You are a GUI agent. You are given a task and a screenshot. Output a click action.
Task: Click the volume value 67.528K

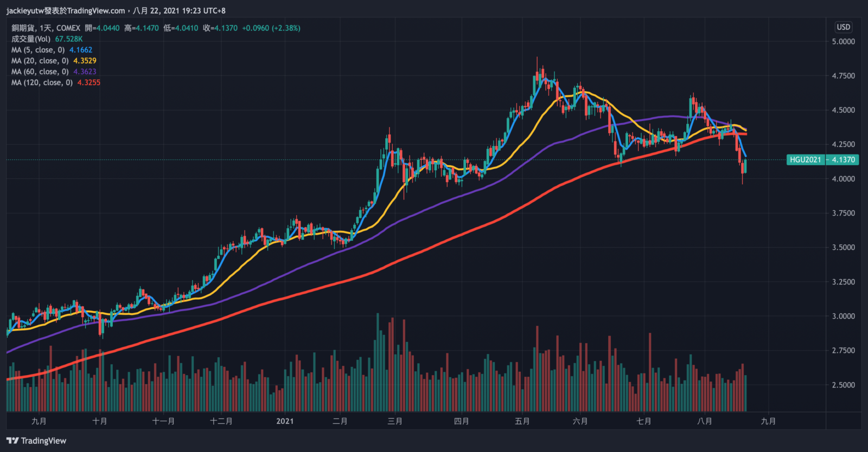click(69, 39)
